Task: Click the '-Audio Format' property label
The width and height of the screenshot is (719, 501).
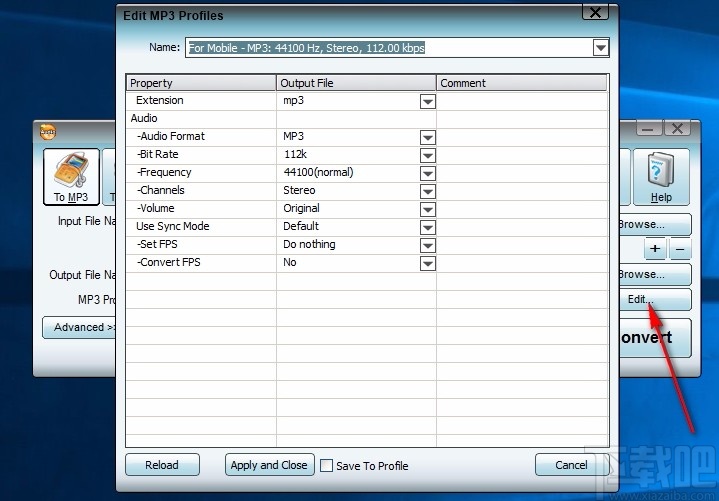Action: (171, 136)
